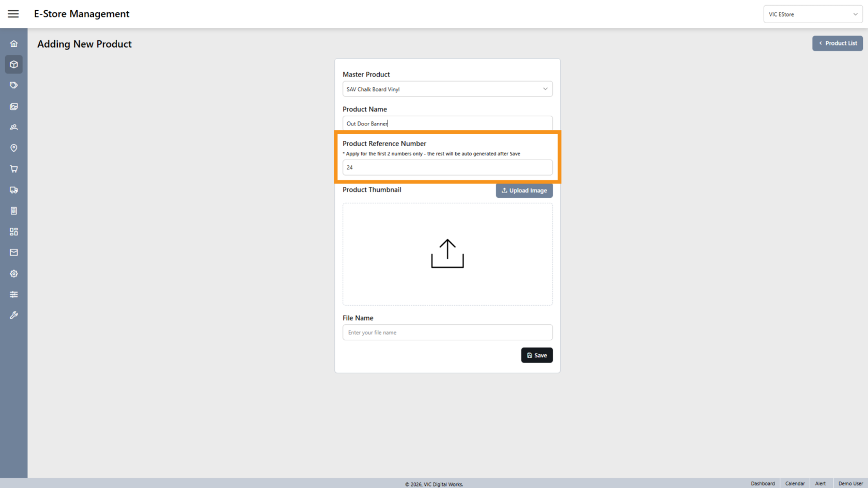
Task: Click the wrench tools sidebar icon
Action: (x=14, y=315)
